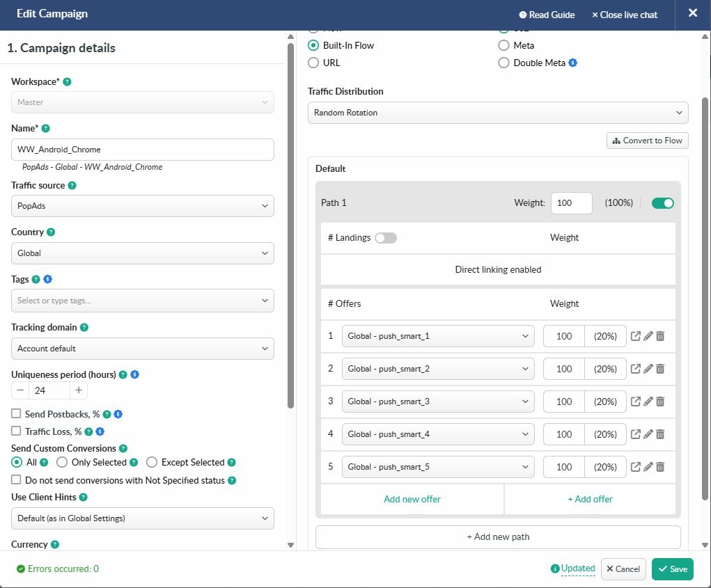This screenshot has height=588, width=711.
Task: Increase Uniqueness period with plus stepper
Action: click(x=79, y=390)
